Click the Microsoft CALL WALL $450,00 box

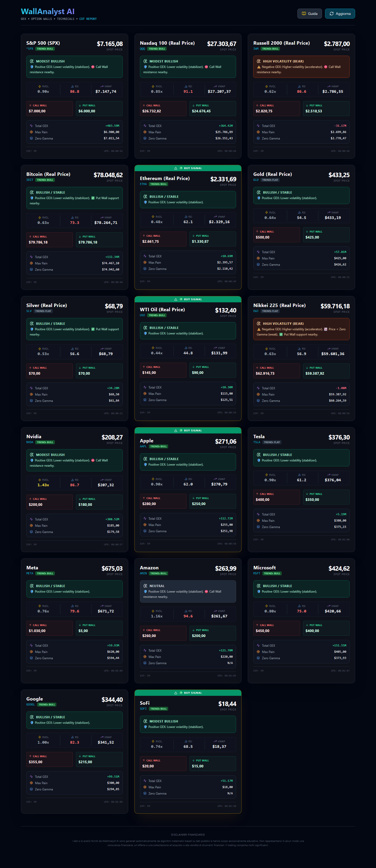coord(276,628)
